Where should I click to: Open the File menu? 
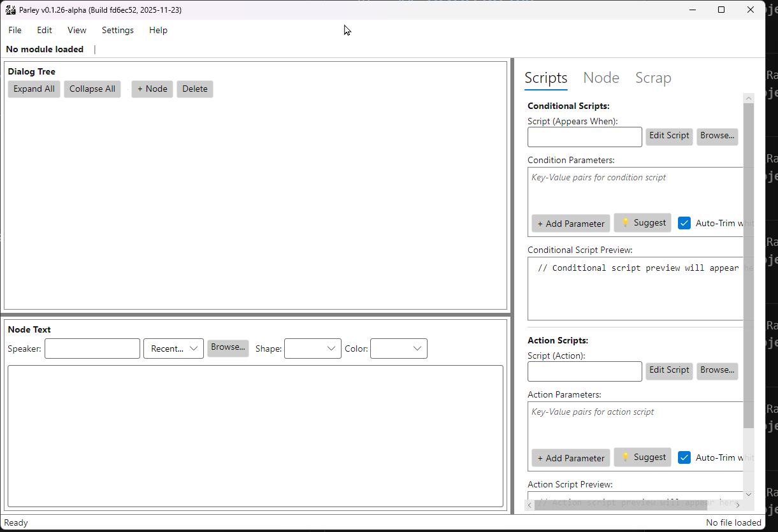pyautogui.click(x=15, y=30)
